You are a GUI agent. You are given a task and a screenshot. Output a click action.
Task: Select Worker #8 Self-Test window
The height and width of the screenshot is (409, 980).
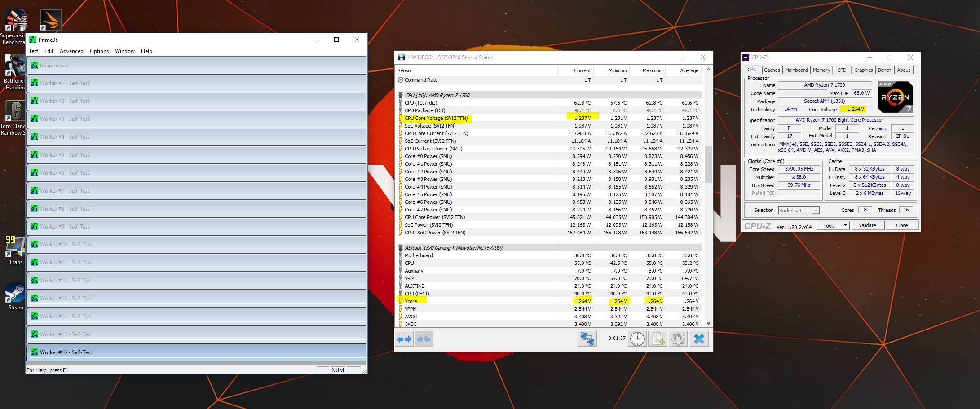click(197, 208)
